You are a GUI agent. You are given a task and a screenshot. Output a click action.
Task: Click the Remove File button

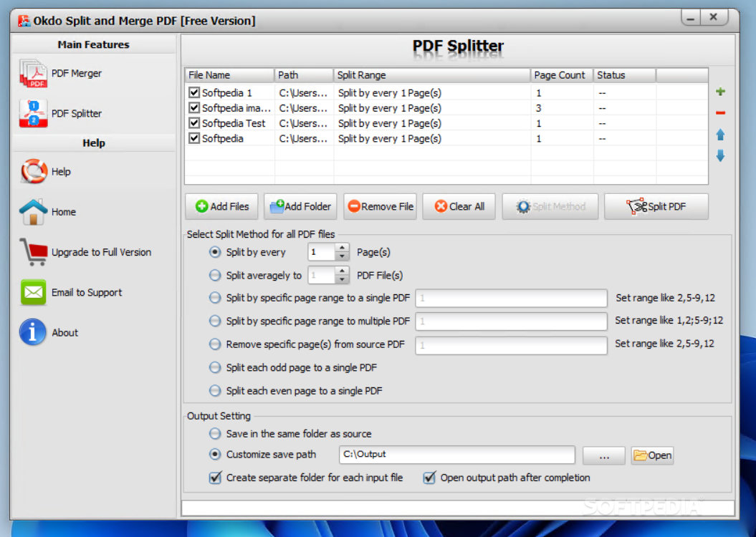click(380, 207)
